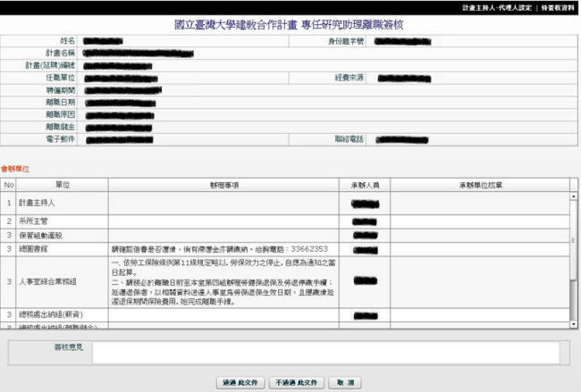Click the 承辦人員 column header
Viewport: 581px width, 392px height.
[x=365, y=185]
